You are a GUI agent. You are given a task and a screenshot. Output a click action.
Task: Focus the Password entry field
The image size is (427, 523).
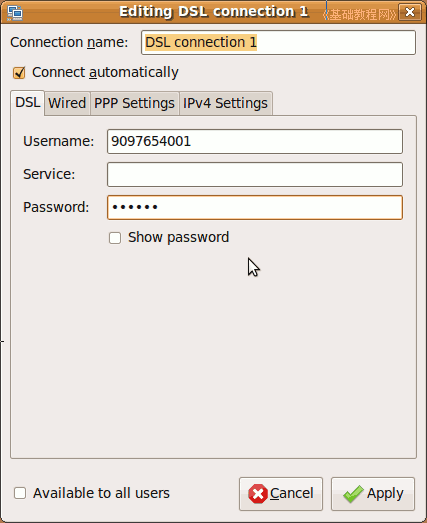(x=255, y=207)
